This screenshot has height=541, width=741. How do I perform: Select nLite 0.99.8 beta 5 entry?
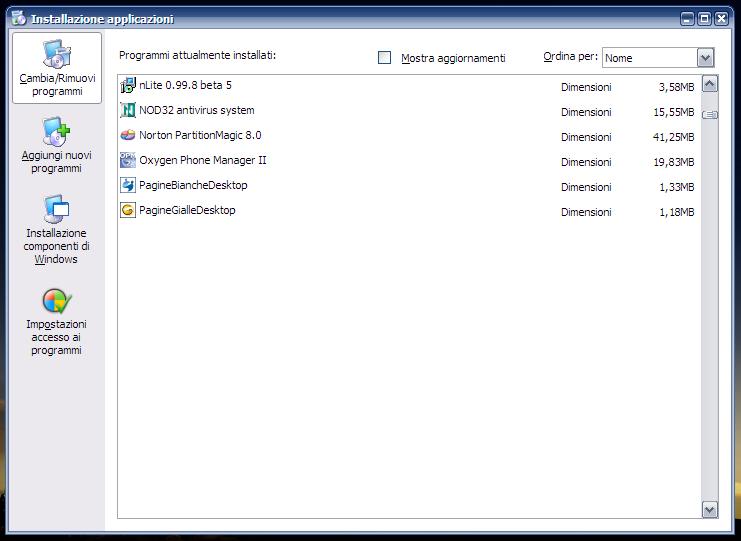coord(409,86)
